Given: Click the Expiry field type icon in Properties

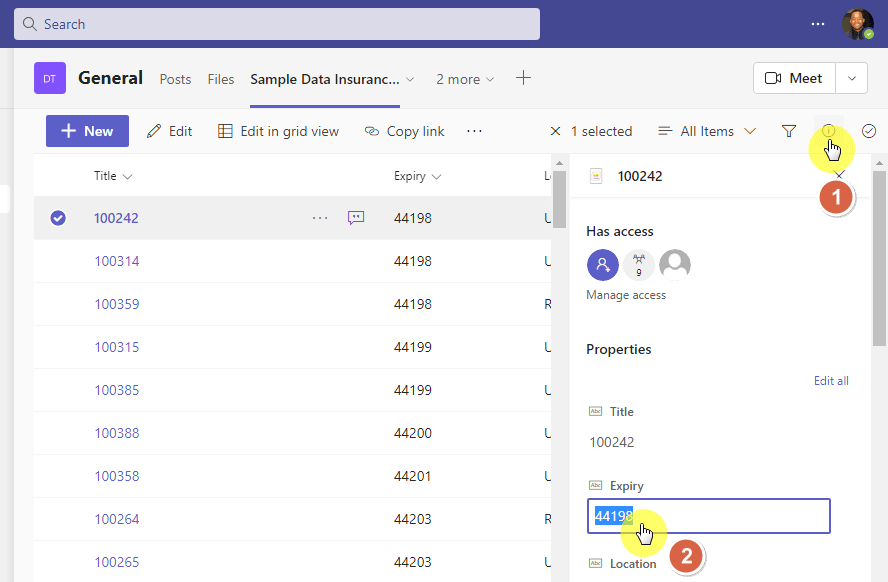Looking at the screenshot, I should (x=595, y=485).
